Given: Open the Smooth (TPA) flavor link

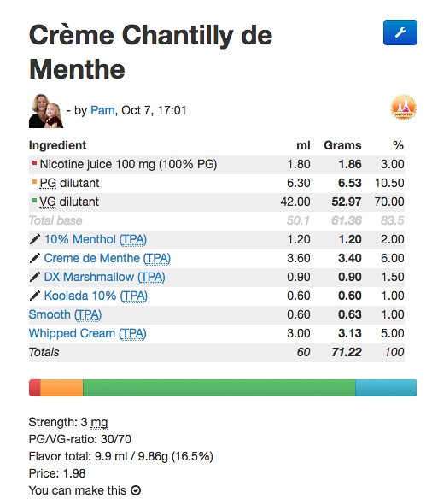Looking at the screenshot, I should tap(65, 314).
